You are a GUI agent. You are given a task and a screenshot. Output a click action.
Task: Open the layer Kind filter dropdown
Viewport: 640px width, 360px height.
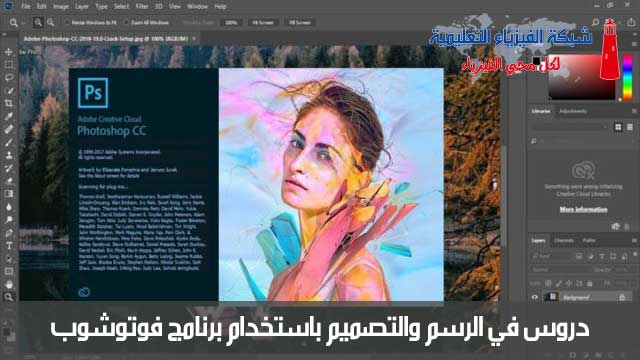tap(551, 256)
